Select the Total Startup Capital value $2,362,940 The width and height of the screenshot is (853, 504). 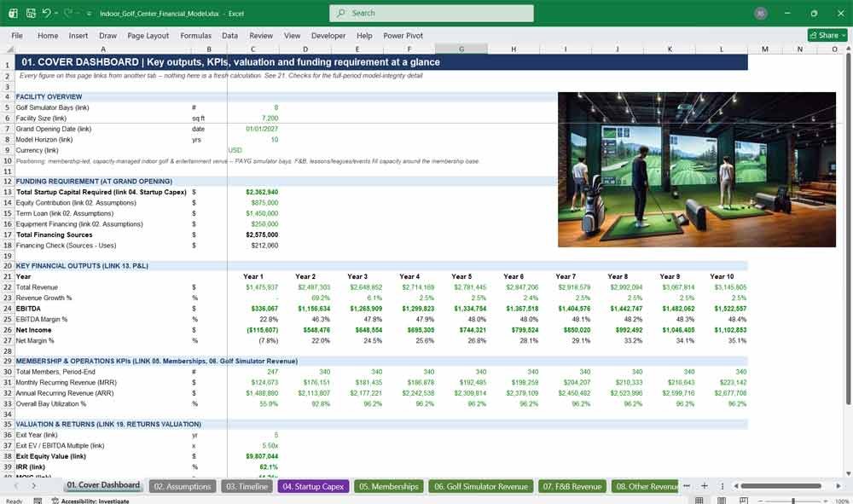pyautogui.click(x=253, y=192)
